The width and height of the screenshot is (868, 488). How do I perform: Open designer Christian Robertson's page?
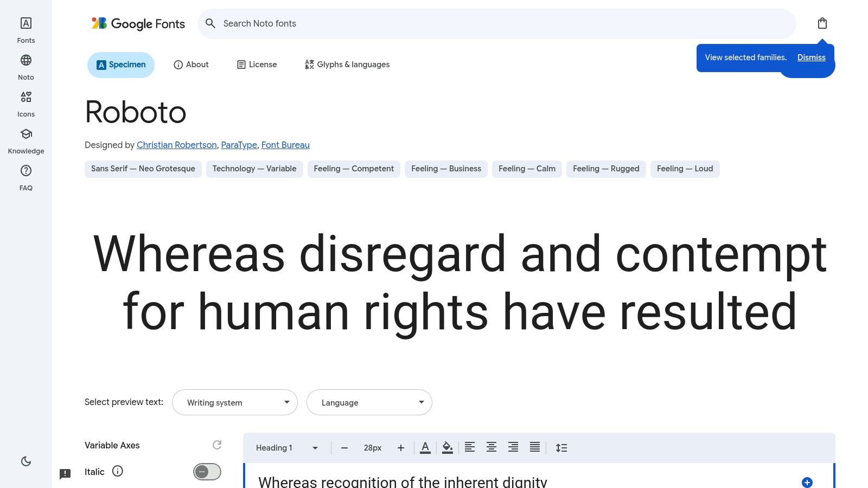[x=177, y=145]
